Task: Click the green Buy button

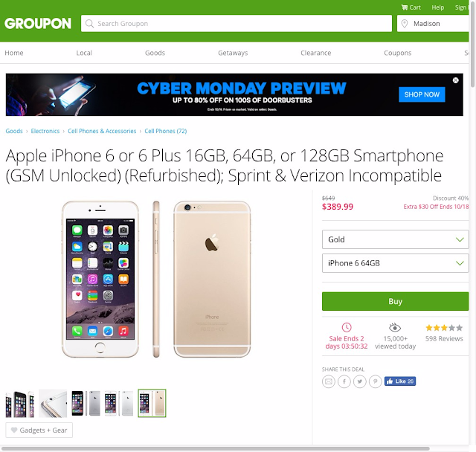Action: point(395,301)
